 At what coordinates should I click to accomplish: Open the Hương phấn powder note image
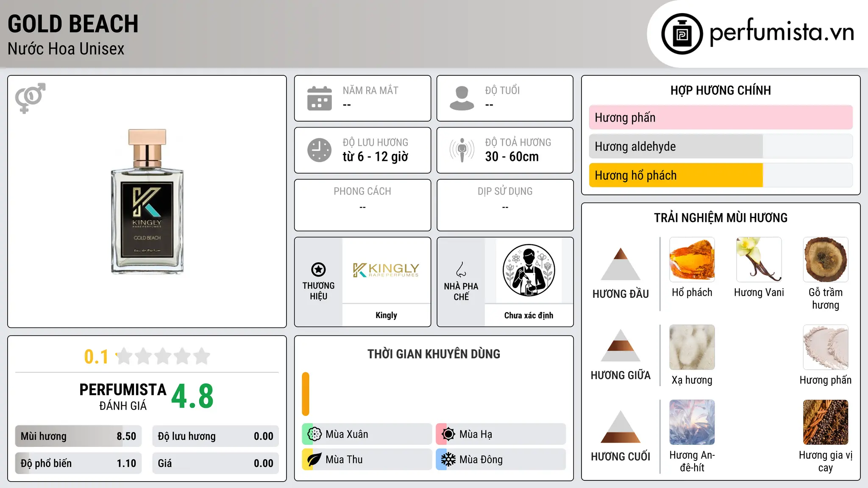[x=826, y=347]
